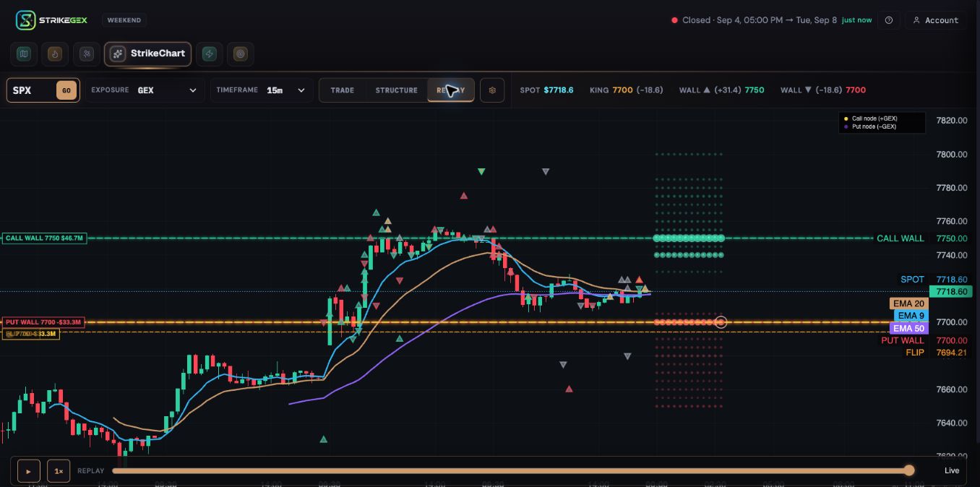Open the map view icon tab
Screen dimensions: 980x487
click(x=24, y=53)
